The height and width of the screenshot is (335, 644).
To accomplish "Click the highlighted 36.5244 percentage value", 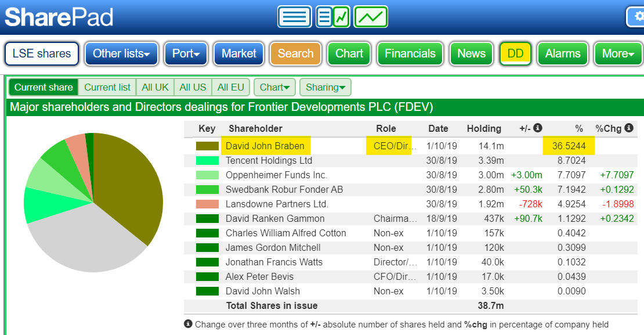I will click(569, 146).
